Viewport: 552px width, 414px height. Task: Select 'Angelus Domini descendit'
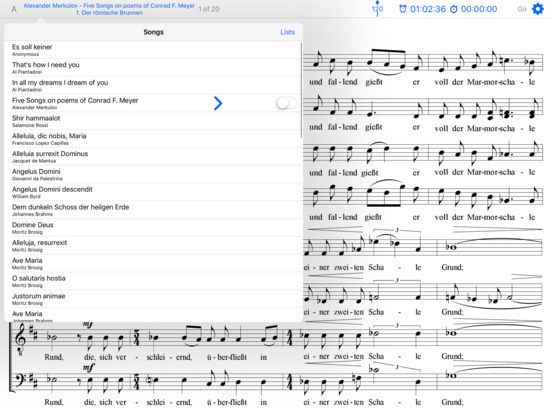153,192
